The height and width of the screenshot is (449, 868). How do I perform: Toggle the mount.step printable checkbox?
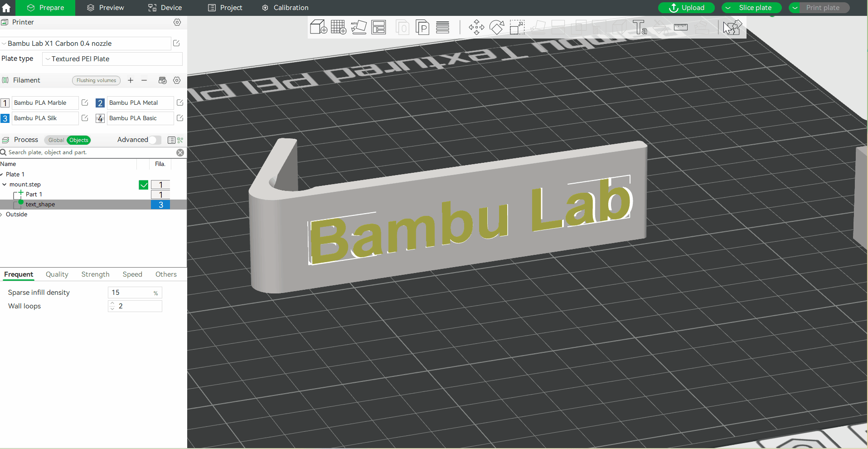pos(144,185)
